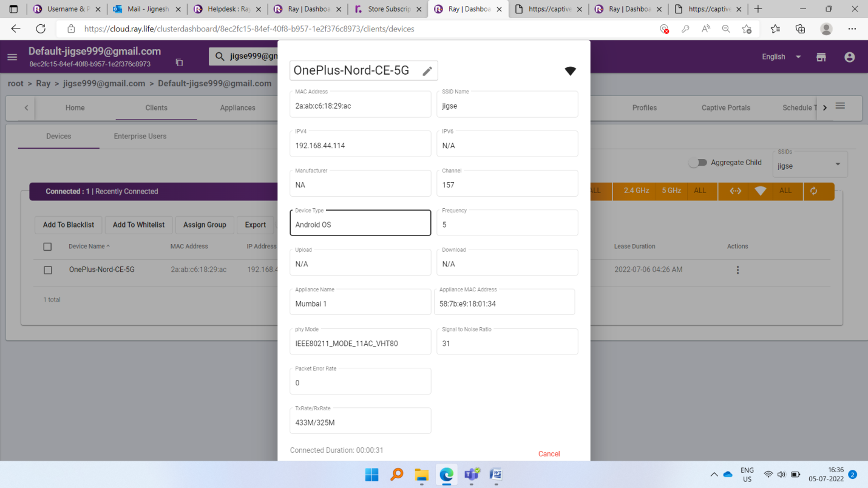Click Add To Whitelist button
This screenshot has height=488, width=868.
[139, 225]
